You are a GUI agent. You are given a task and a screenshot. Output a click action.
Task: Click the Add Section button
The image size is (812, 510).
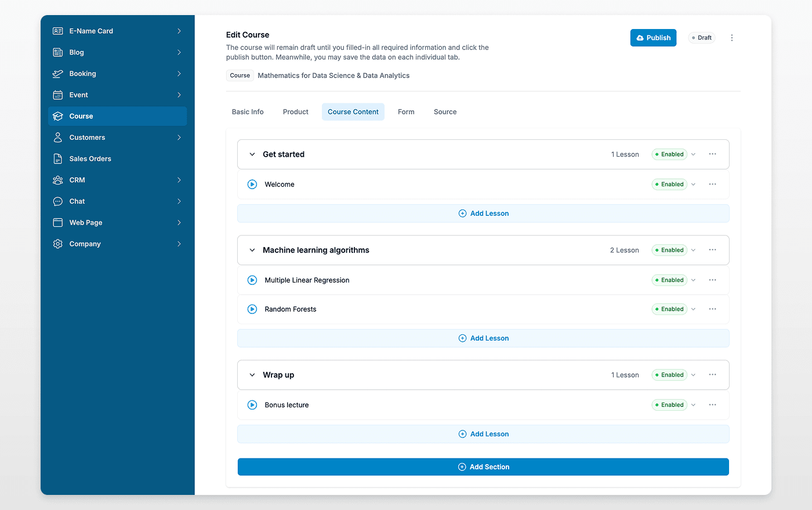(x=483, y=467)
